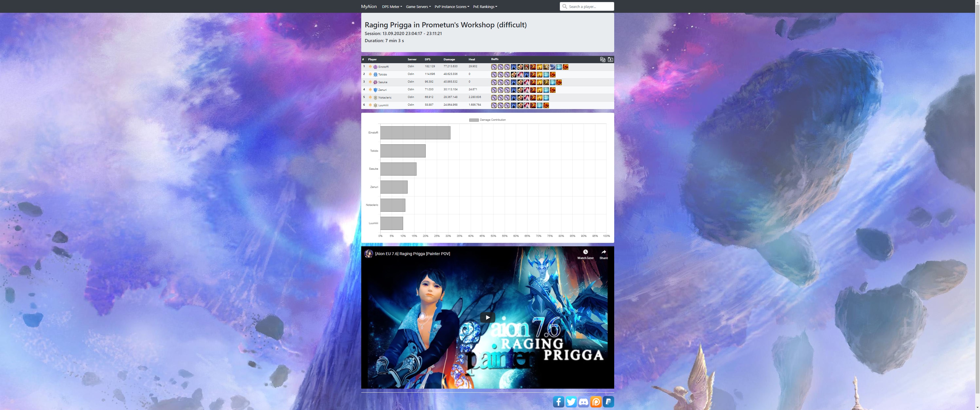Click the Server column header
Screen dimensions: 980x410
(412, 59)
